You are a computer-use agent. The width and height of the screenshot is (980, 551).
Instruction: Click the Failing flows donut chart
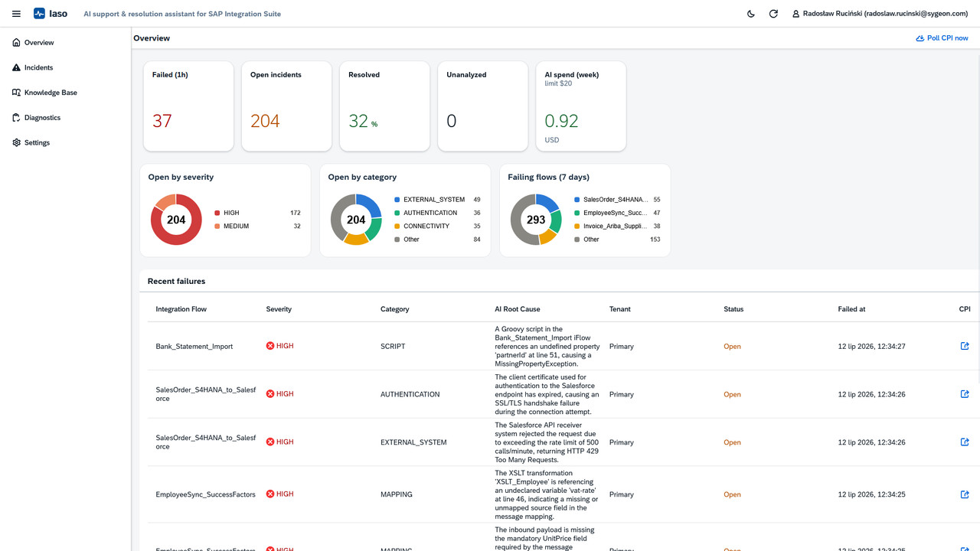click(536, 220)
